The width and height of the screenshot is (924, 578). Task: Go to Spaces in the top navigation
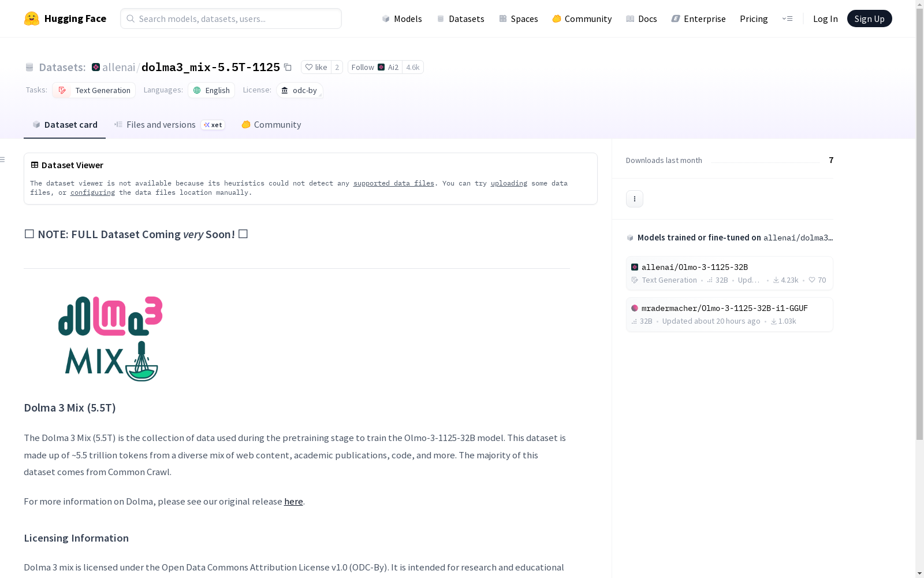point(519,18)
